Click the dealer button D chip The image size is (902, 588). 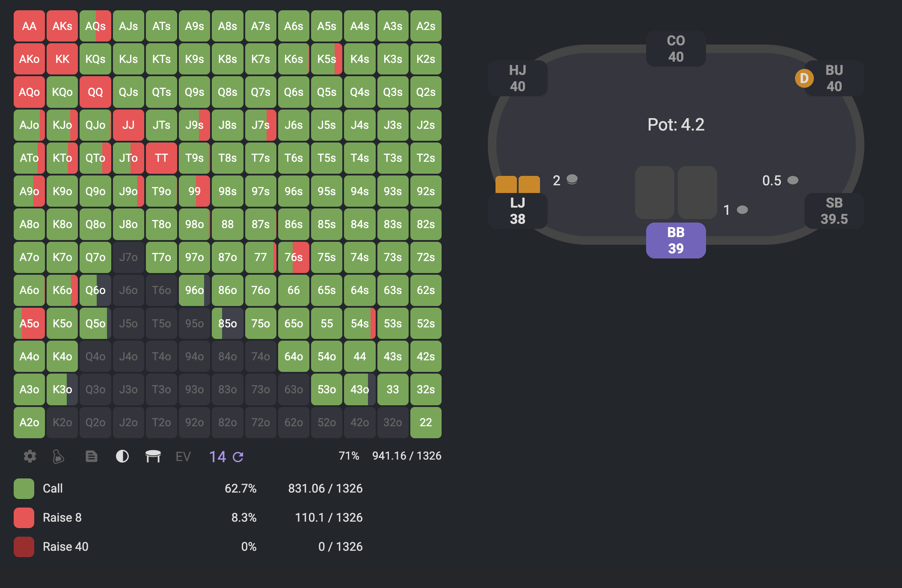coord(804,78)
